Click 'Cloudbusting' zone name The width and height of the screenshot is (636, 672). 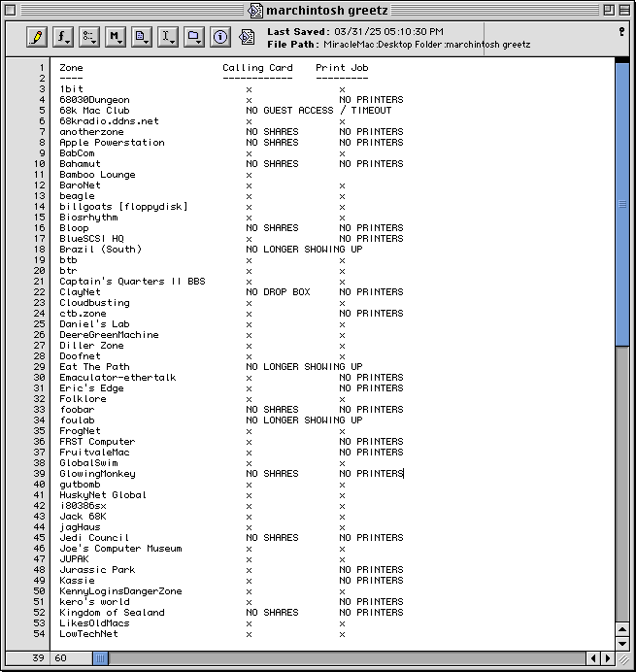(x=94, y=303)
